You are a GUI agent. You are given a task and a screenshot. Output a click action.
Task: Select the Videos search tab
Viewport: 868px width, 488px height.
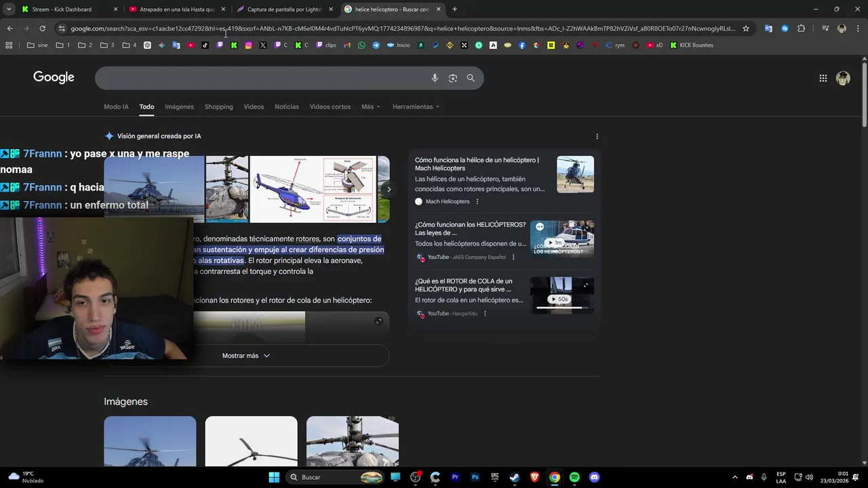coord(254,106)
